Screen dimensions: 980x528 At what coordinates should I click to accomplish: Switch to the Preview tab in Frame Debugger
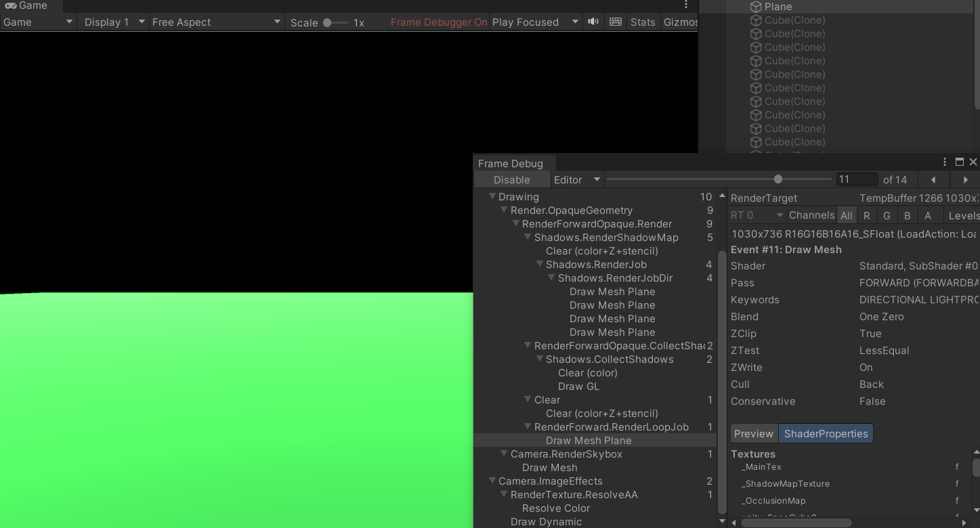point(754,433)
